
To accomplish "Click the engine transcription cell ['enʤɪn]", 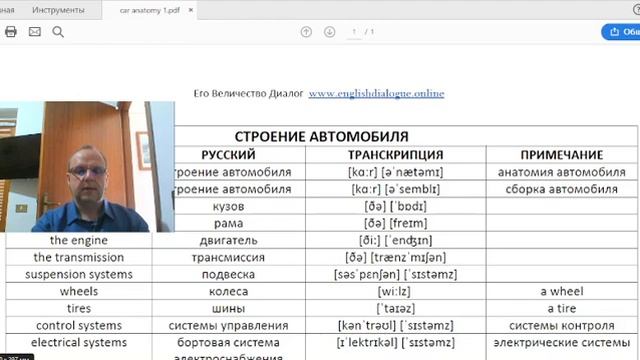I will (x=396, y=240).
